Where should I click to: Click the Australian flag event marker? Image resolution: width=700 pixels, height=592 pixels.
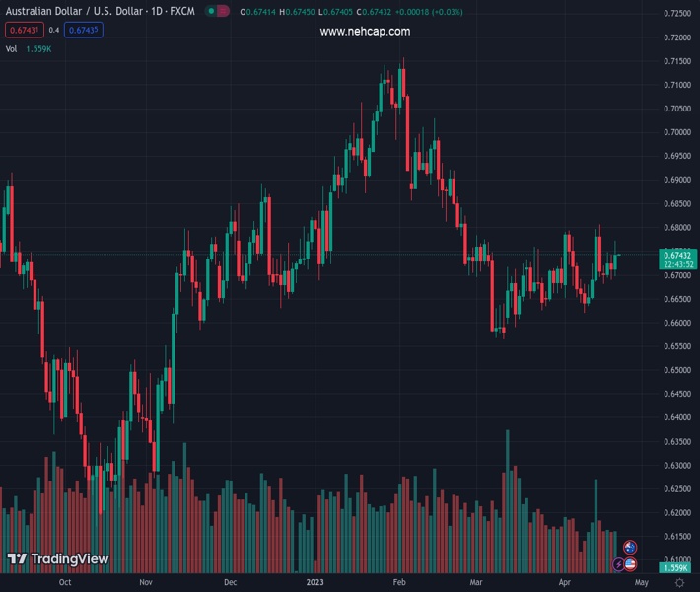630,547
